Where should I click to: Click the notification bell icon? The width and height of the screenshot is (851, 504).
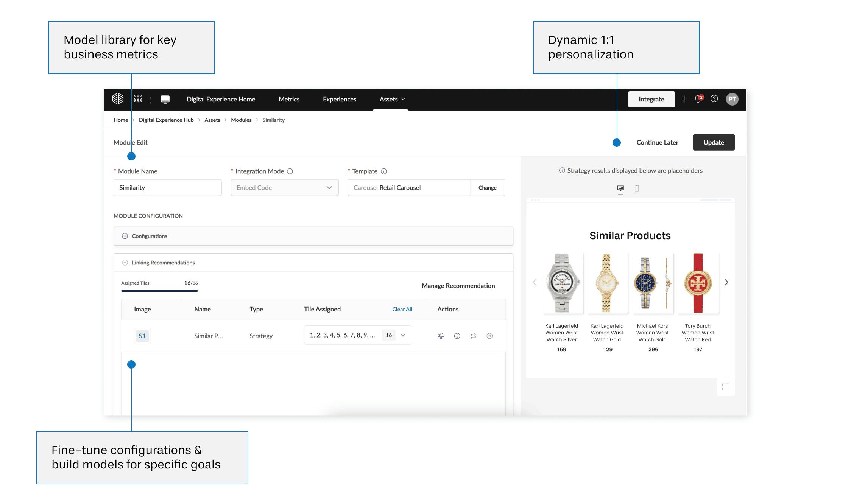(698, 99)
